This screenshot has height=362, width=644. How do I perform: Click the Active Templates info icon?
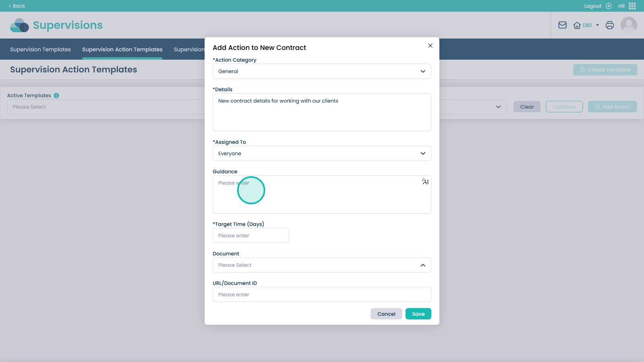[56, 95]
